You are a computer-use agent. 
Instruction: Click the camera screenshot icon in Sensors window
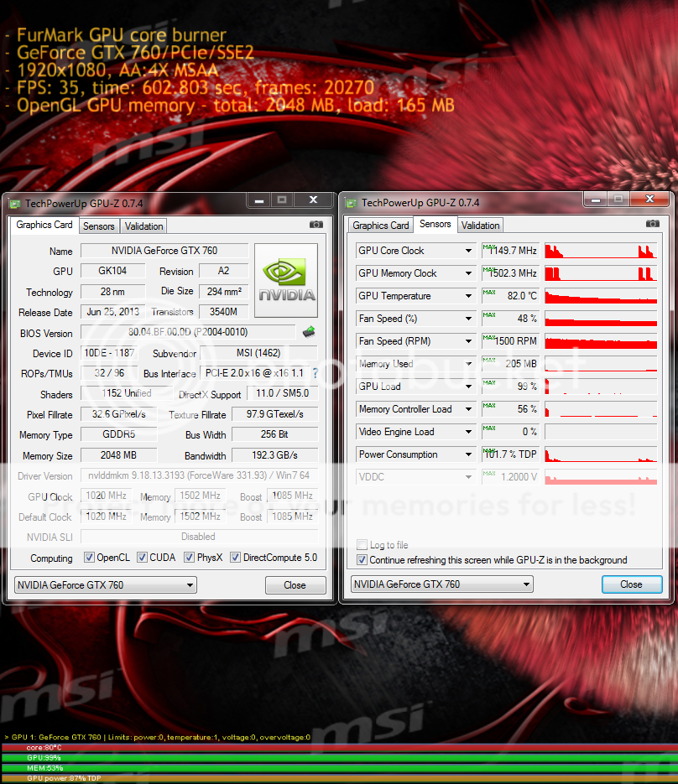pyautogui.click(x=652, y=224)
